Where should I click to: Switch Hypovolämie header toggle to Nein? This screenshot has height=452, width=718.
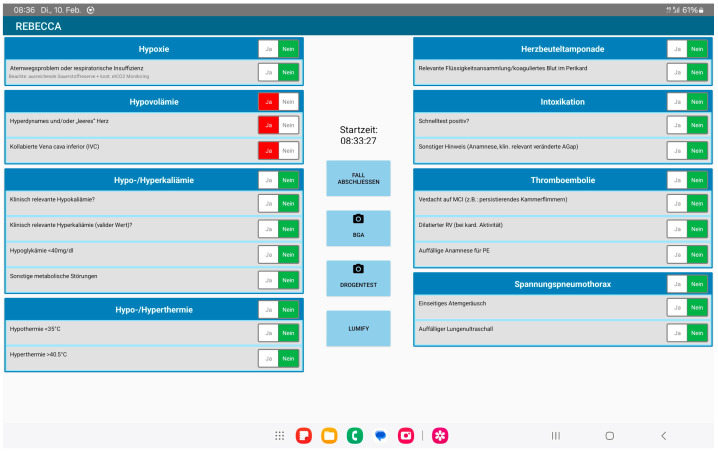pyautogui.click(x=288, y=102)
